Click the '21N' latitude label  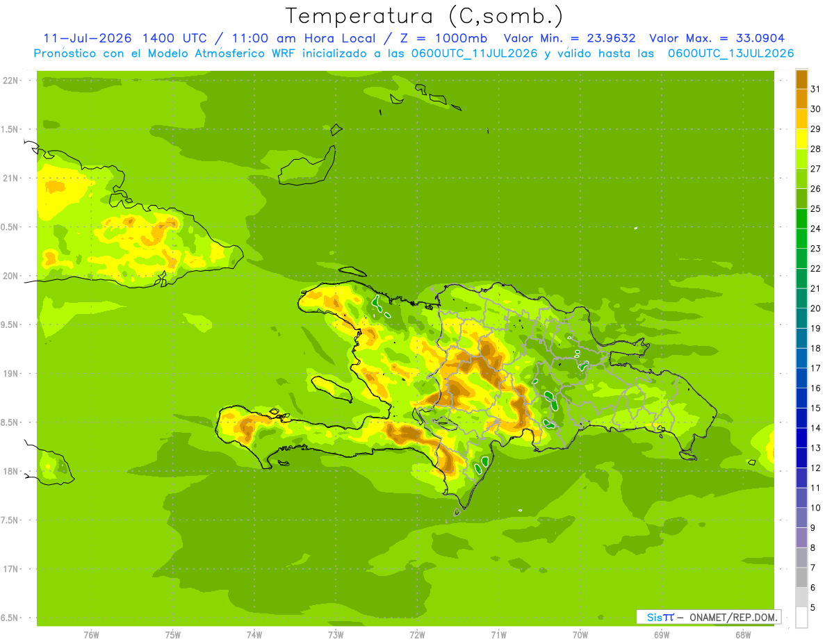pos(12,178)
